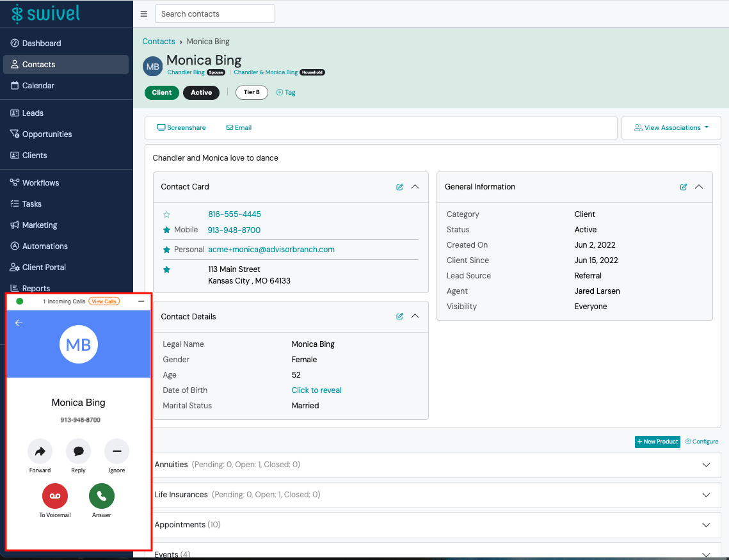Open Reports in the sidebar

(x=66, y=288)
